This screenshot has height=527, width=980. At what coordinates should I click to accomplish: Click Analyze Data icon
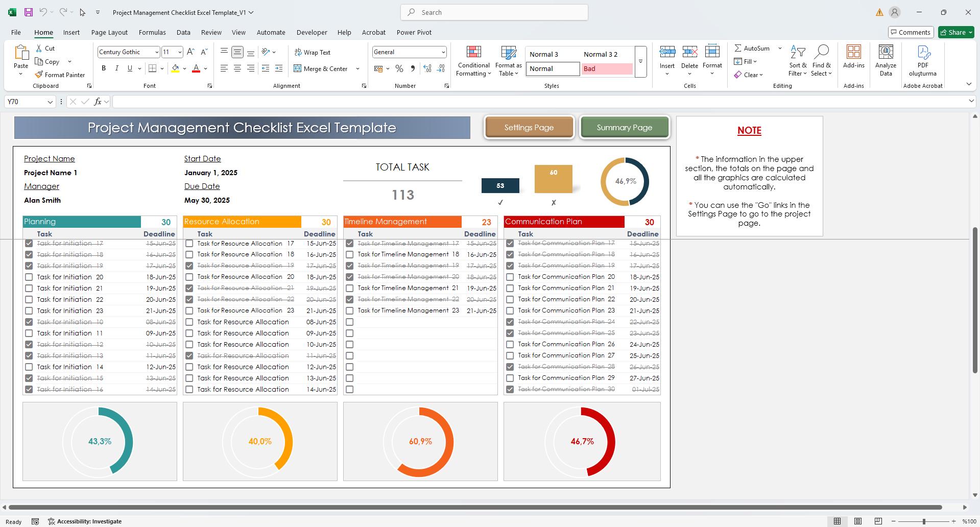click(x=886, y=52)
